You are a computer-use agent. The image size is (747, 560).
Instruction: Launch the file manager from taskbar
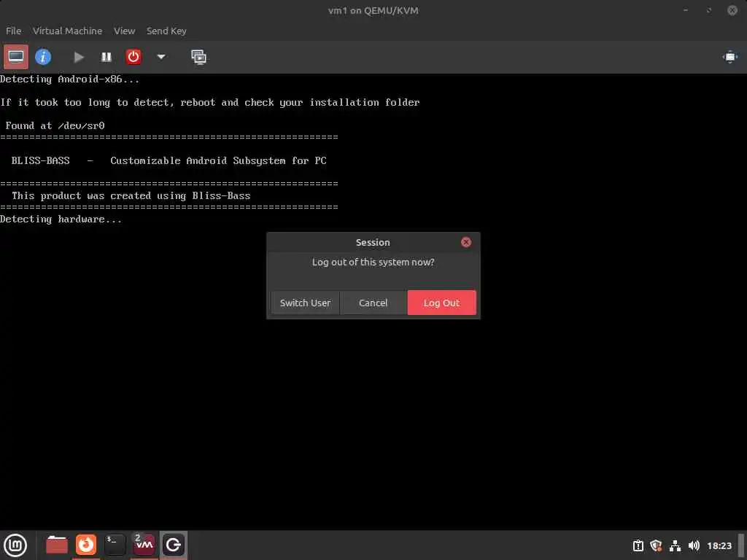(57, 545)
